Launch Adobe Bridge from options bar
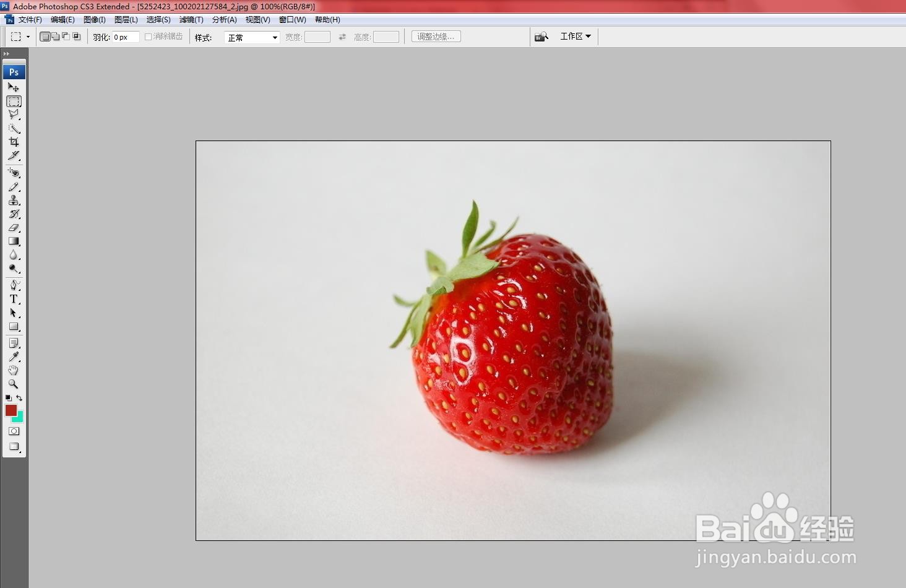 541,37
